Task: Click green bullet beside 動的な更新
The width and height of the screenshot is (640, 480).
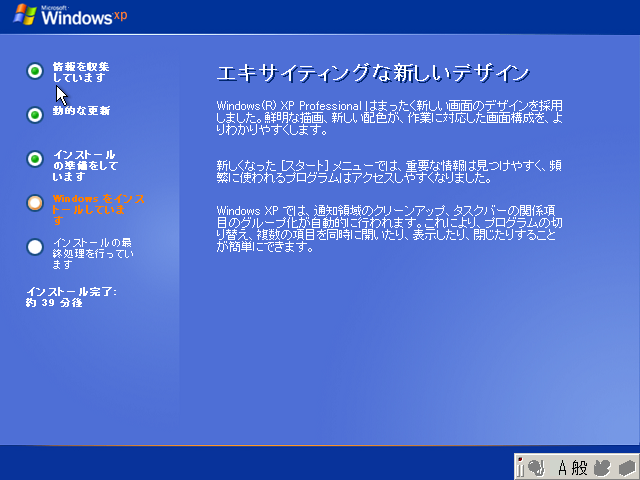Action: pyautogui.click(x=35, y=115)
